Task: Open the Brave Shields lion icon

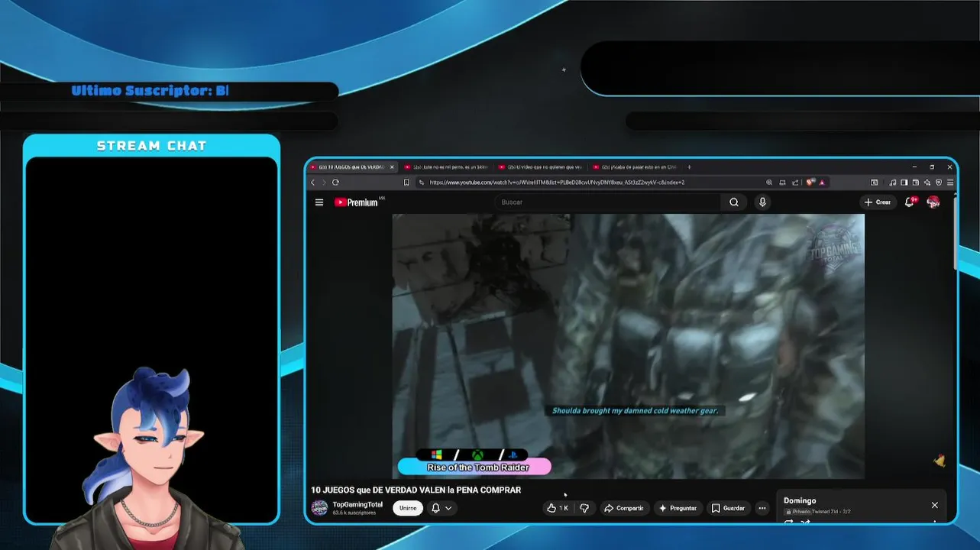Action: pyautogui.click(x=810, y=183)
